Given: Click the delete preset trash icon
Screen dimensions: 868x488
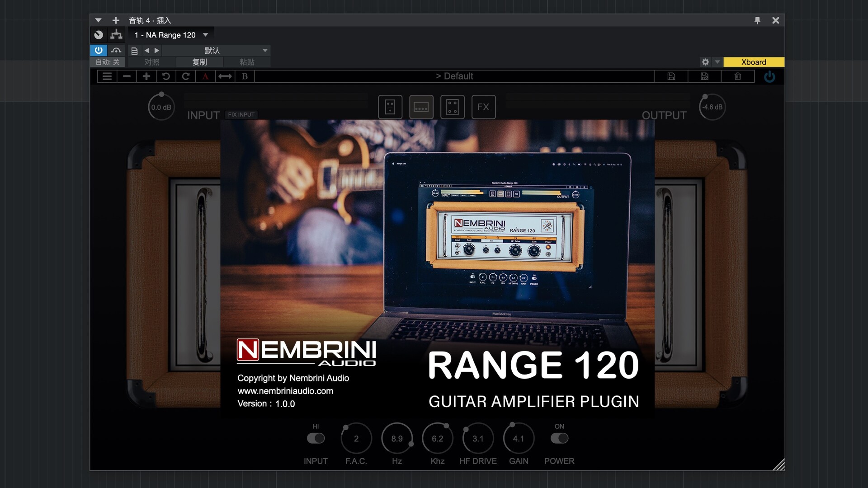Looking at the screenshot, I should coord(738,76).
